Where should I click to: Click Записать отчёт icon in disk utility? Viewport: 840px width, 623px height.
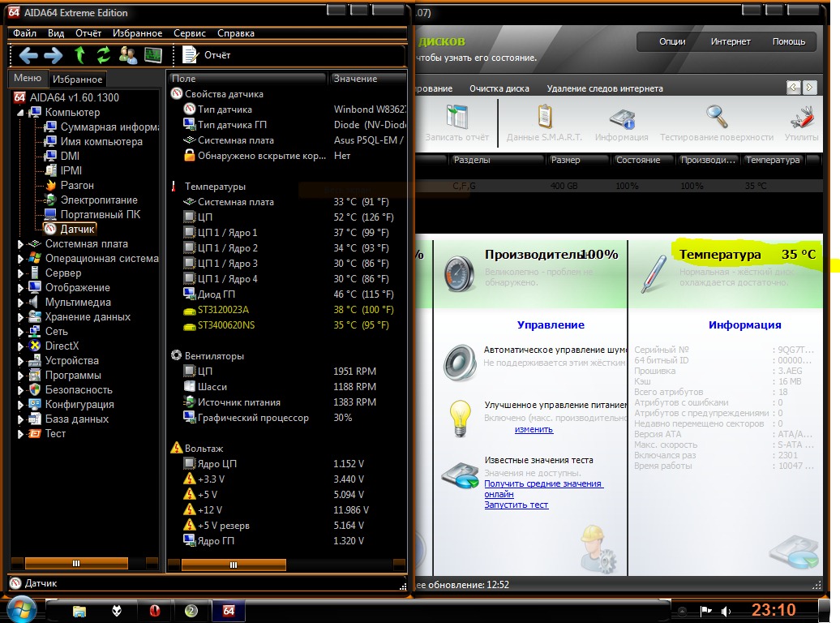pyautogui.click(x=457, y=116)
